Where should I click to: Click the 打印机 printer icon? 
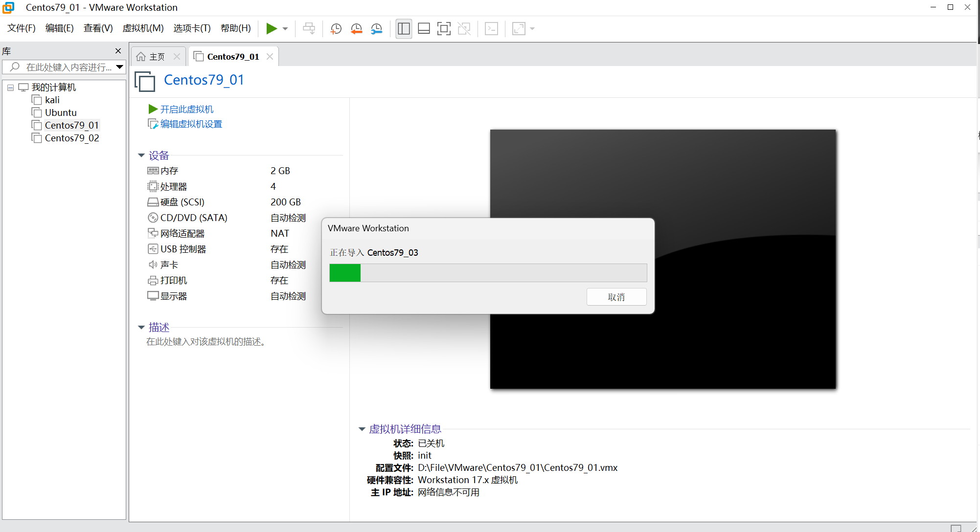pyautogui.click(x=153, y=280)
